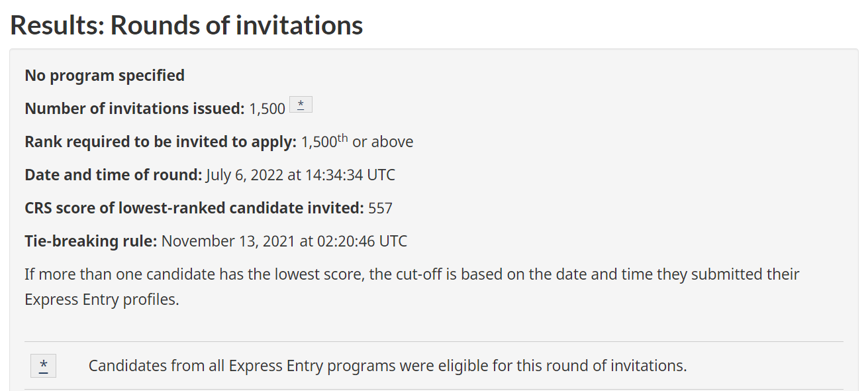868x391 pixels.
Task: Click the asterisk return link in the footnote row
Action: coord(44,365)
